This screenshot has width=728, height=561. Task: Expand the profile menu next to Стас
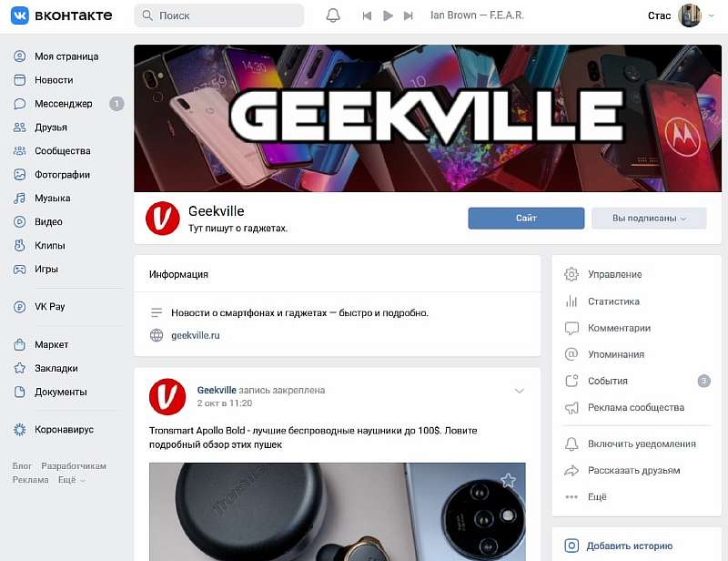711,15
